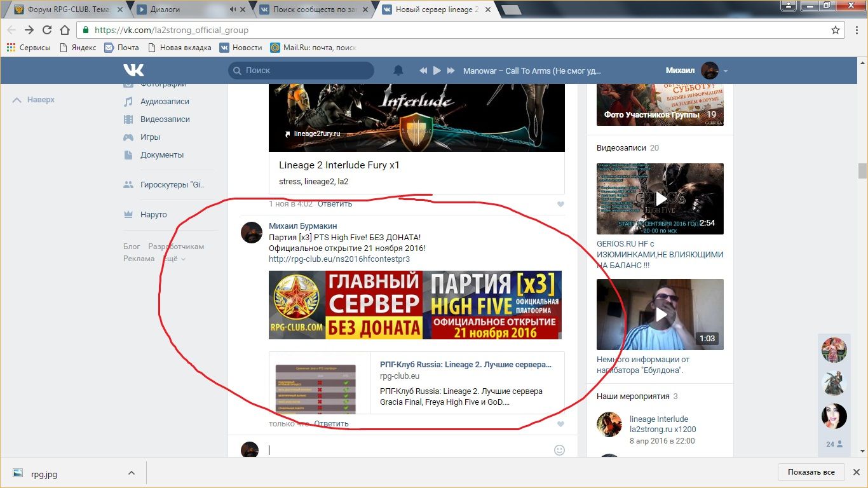The width and height of the screenshot is (868, 488).
Task: Switch to Форум RPG-CLUB tab
Action: [67, 10]
